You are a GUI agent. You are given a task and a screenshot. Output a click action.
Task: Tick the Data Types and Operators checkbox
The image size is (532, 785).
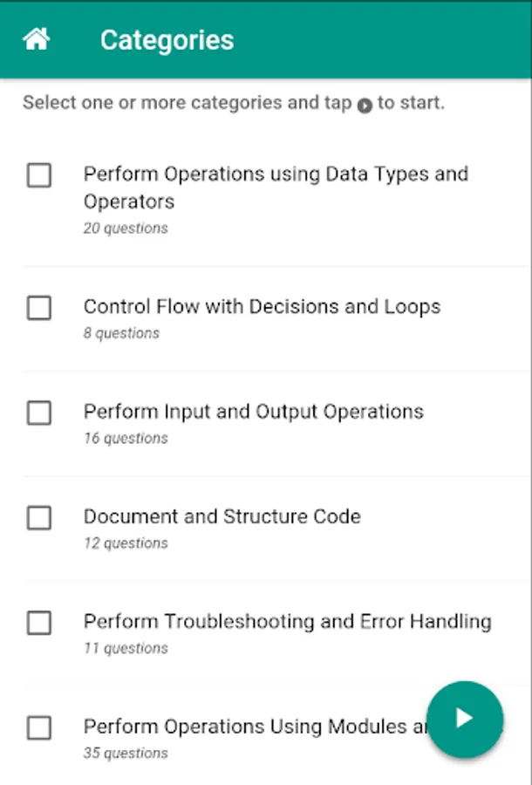click(39, 176)
